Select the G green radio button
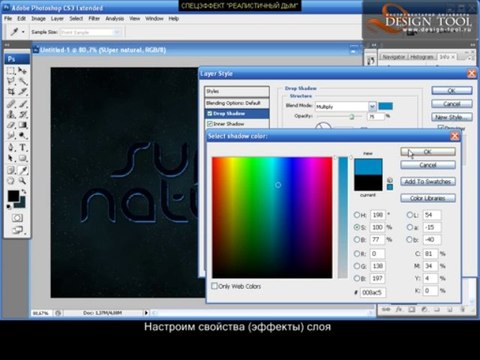The image size is (480, 360). point(357,266)
